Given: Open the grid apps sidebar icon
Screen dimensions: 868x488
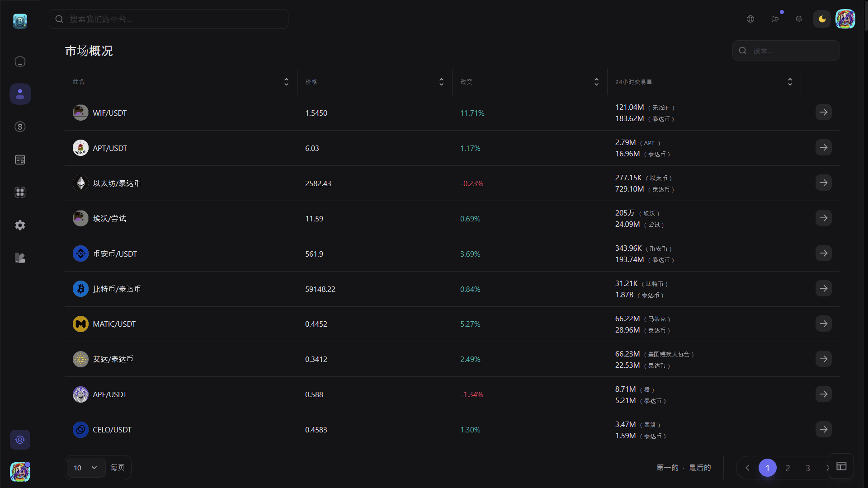Looking at the screenshot, I should (20, 192).
